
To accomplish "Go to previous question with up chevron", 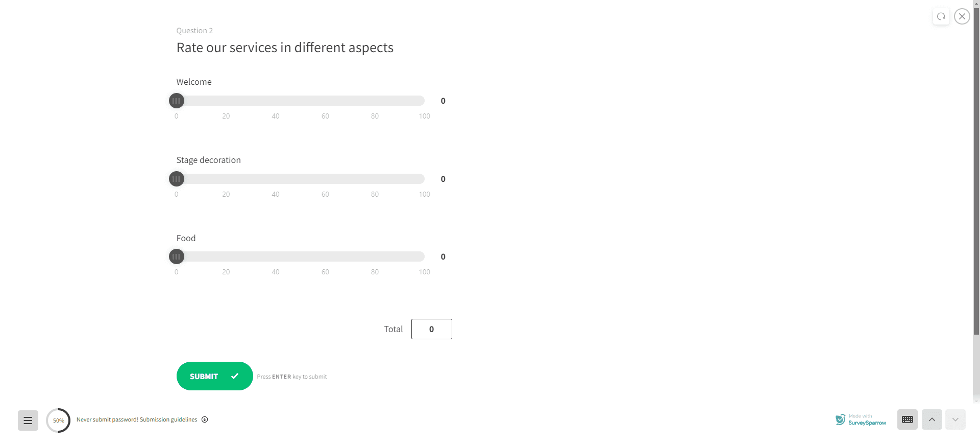I will [x=932, y=419].
